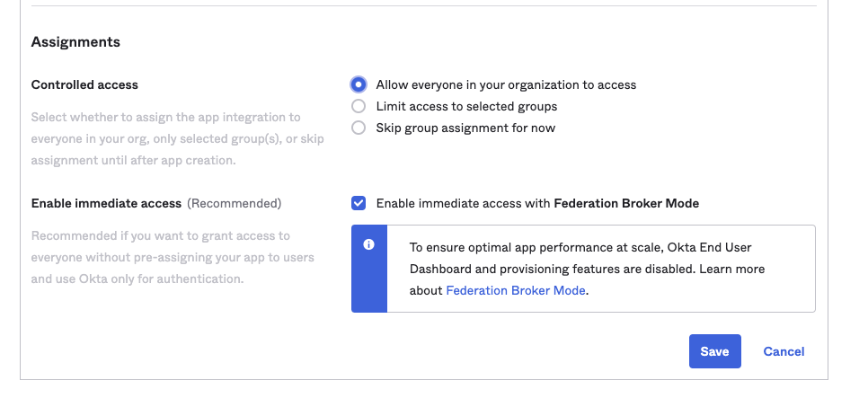Click the label text "Allow everyone in your organization to access"

click(x=506, y=84)
